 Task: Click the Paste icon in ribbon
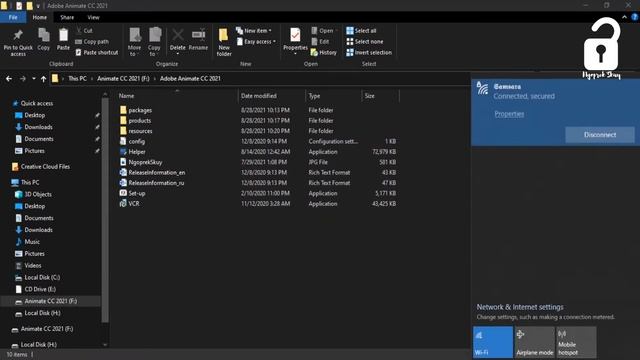click(x=63, y=35)
